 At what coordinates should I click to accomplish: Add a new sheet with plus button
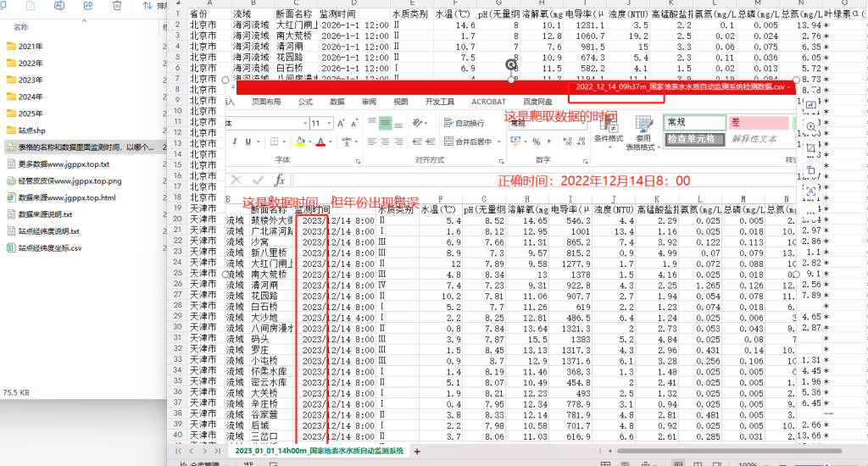click(x=417, y=452)
